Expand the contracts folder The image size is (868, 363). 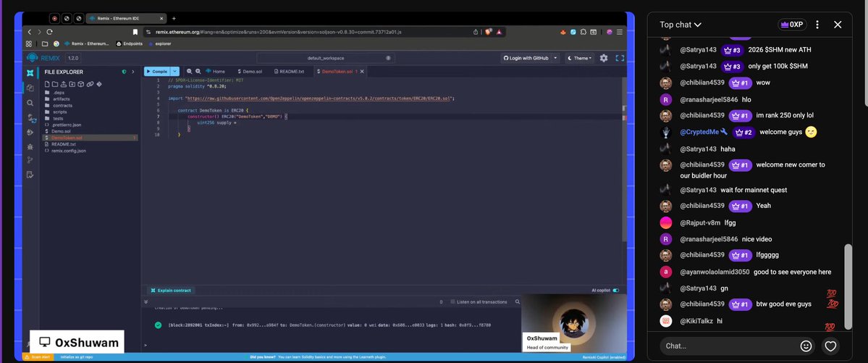tap(62, 105)
